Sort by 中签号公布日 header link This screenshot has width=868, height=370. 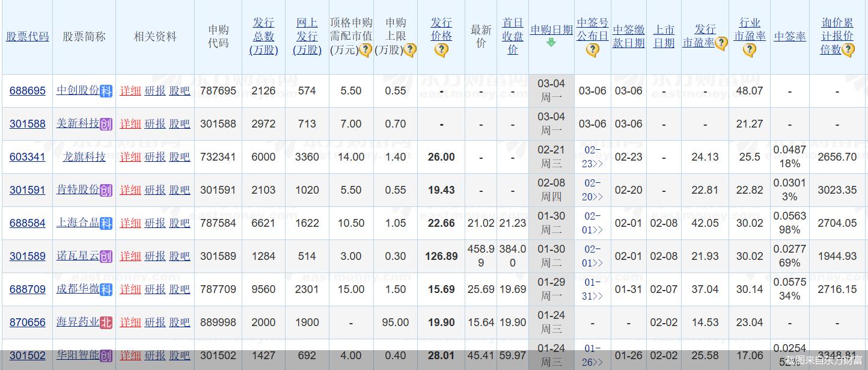[593, 29]
